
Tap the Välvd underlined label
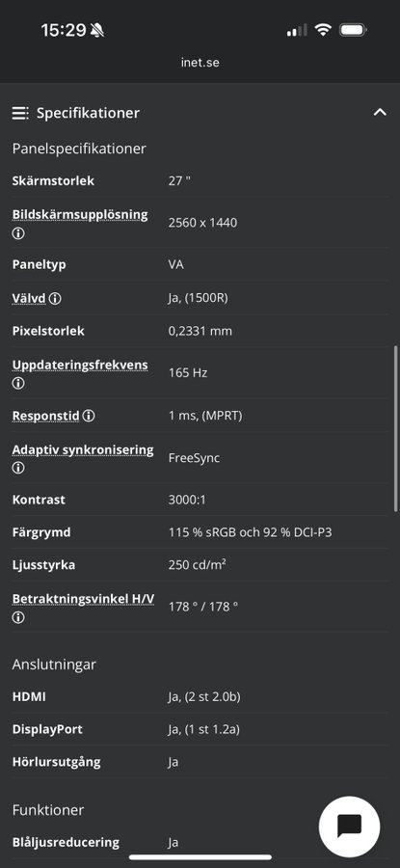coord(29,298)
